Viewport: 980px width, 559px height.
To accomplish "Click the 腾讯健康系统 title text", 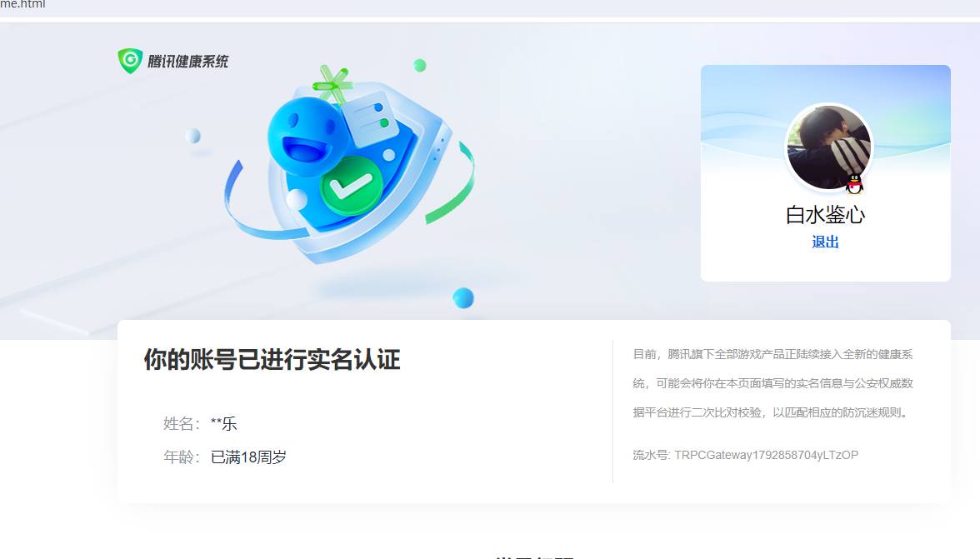I will 187,61.
